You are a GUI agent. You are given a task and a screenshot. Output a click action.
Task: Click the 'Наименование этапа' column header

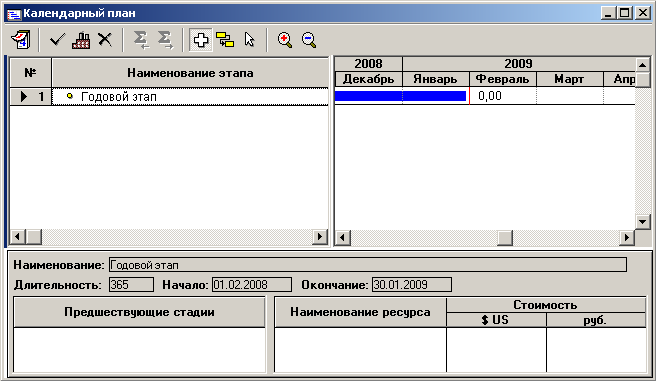click(x=190, y=73)
